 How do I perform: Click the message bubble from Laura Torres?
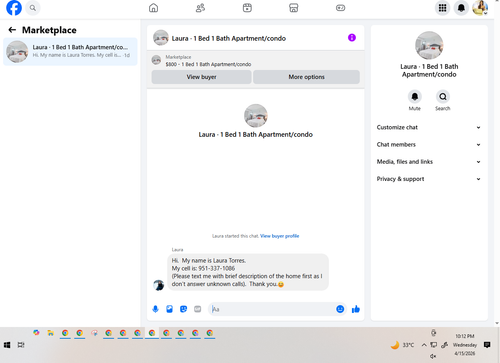[248, 272]
